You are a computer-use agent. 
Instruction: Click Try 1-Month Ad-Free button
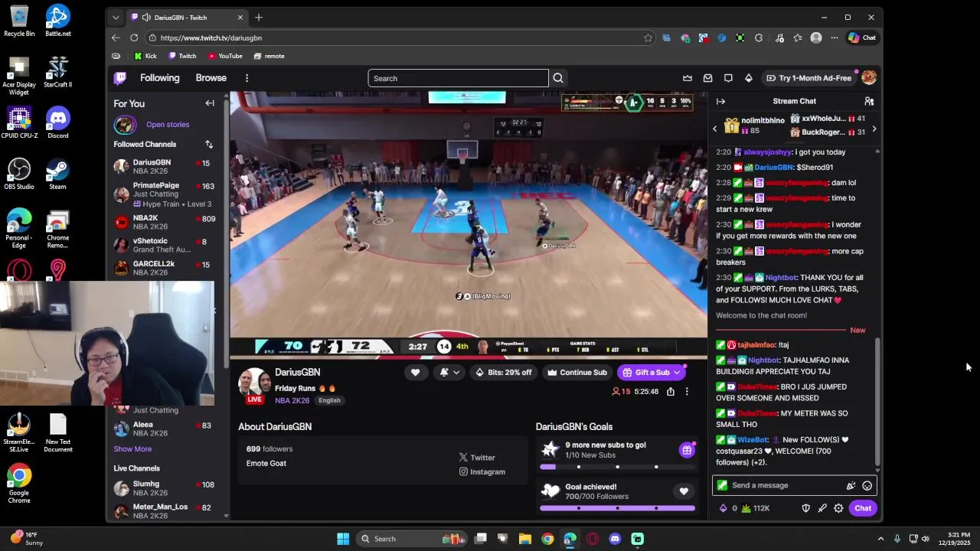click(x=809, y=78)
